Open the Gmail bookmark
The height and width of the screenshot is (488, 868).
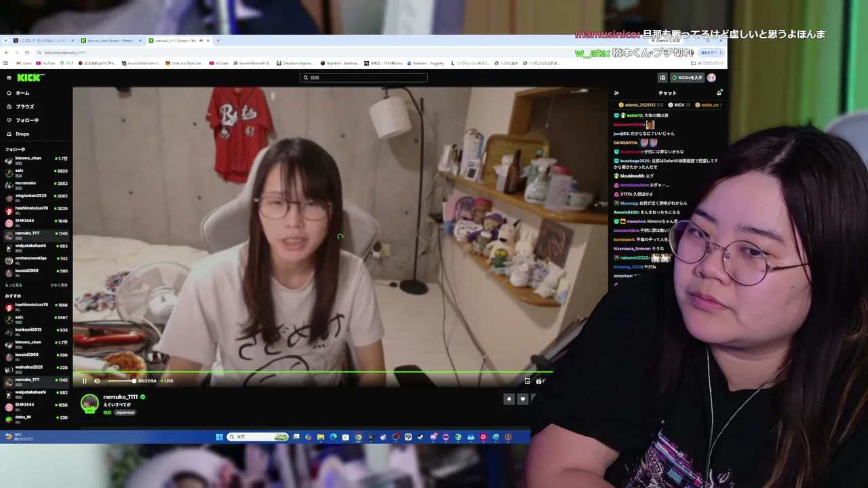tap(23, 63)
